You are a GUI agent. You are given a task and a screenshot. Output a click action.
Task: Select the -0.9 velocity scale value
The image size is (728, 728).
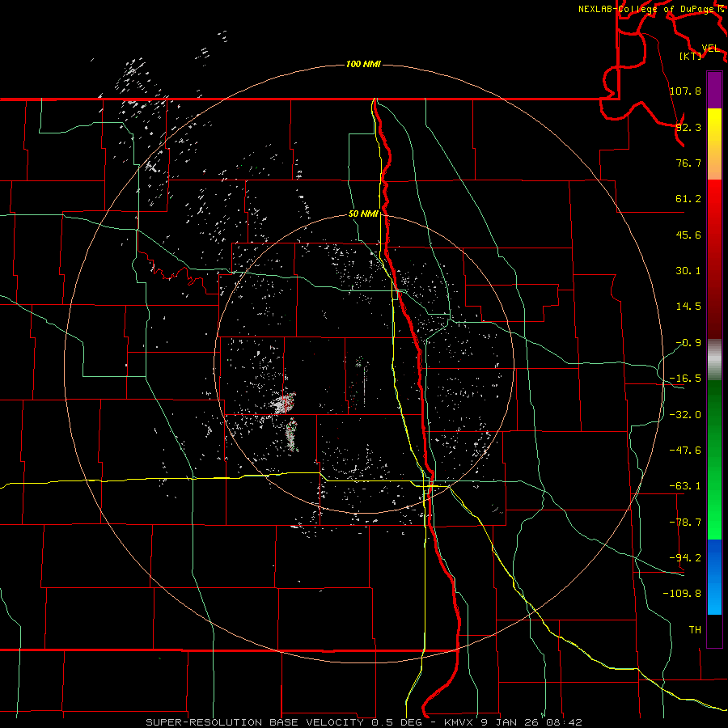pyautogui.click(x=688, y=343)
